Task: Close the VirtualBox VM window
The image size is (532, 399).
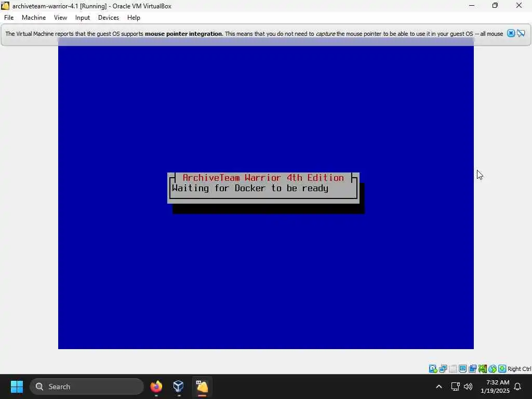Action: pos(519,6)
